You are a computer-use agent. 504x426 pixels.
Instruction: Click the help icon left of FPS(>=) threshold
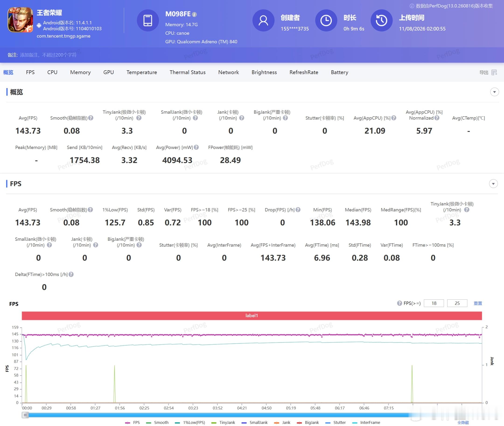pos(399,303)
